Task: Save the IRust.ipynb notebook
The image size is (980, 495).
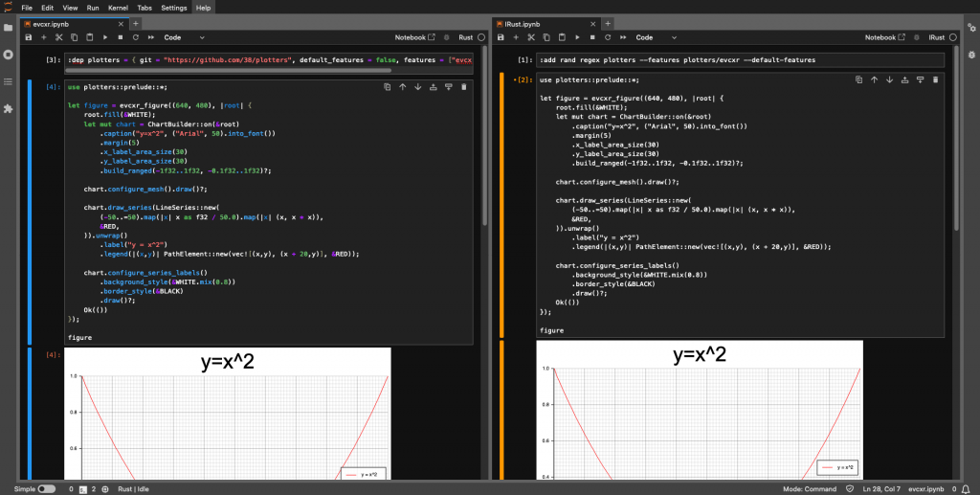Action: tap(501, 37)
